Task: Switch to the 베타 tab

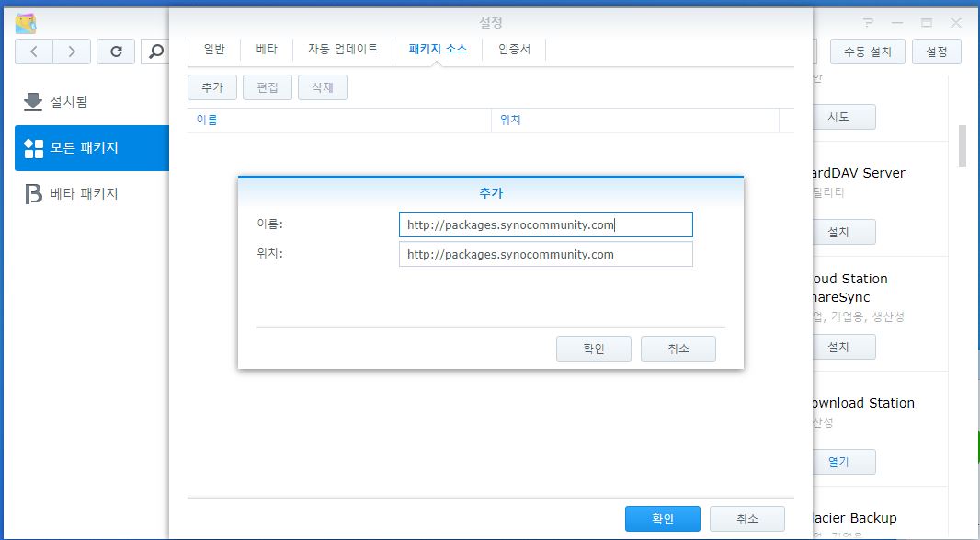Action: tap(267, 49)
